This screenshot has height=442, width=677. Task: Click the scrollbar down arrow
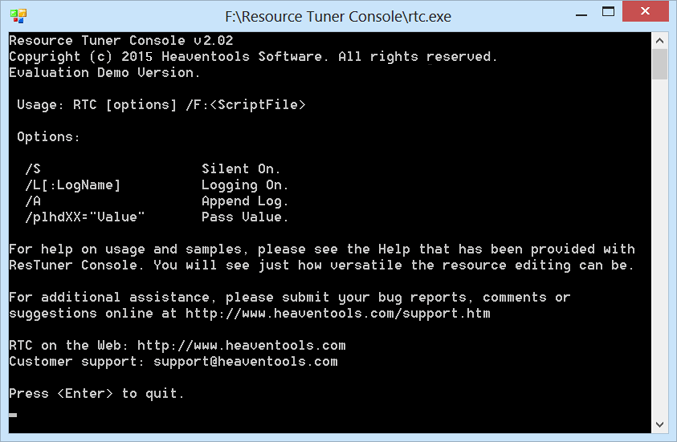660,425
